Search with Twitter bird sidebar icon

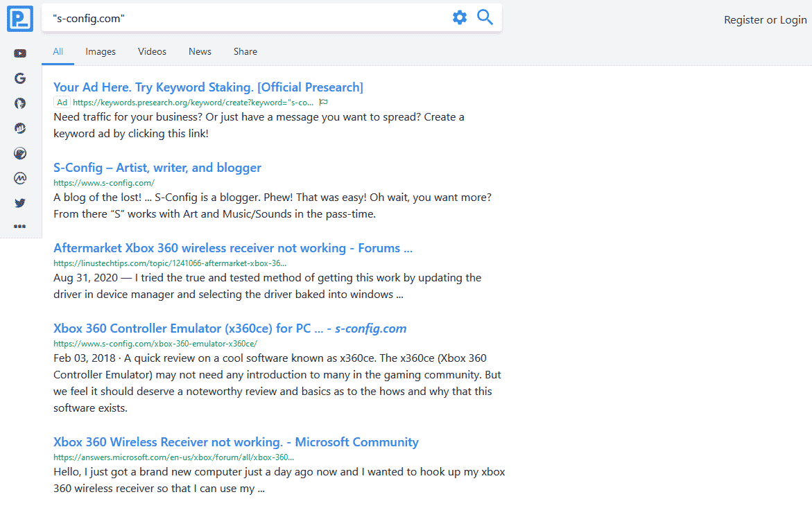[20, 203]
